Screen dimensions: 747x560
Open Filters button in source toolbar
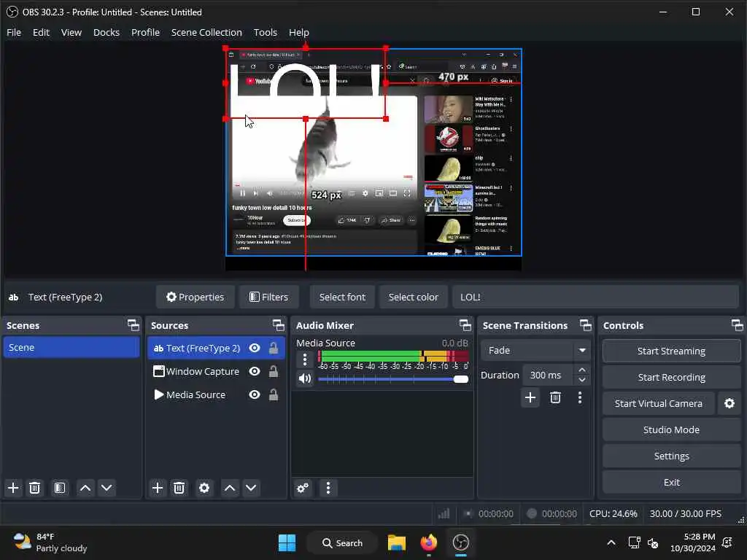click(x=269, y=297)
